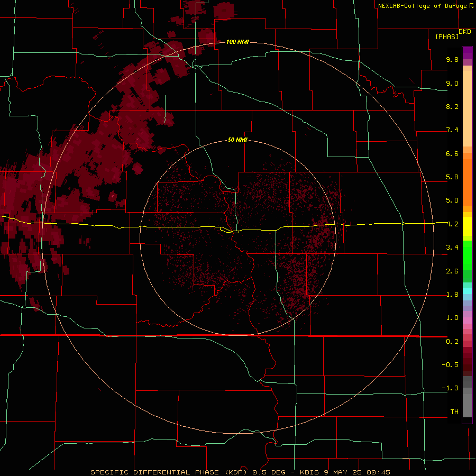Click the 5.0 scale value

tap(452, 200)
